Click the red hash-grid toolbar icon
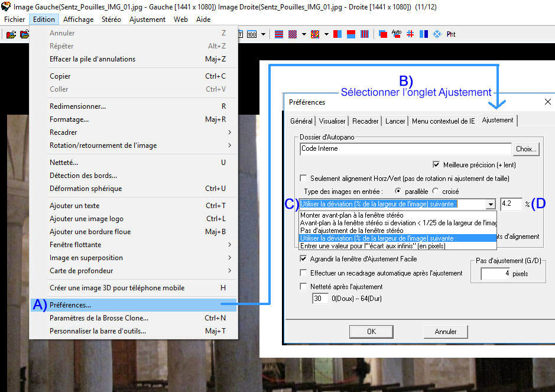This screenshot has width=555, height=392. [x=410, y=34]
